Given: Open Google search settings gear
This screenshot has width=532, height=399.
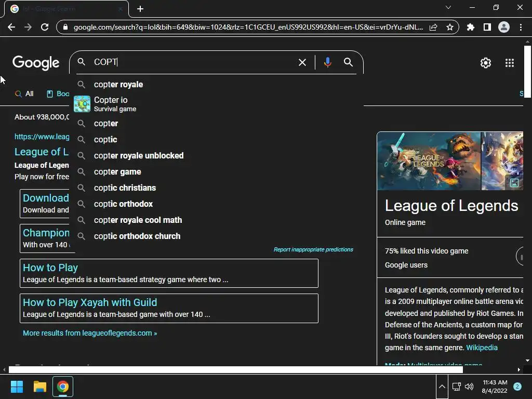Looking at the screenshot, I should 486,63.
